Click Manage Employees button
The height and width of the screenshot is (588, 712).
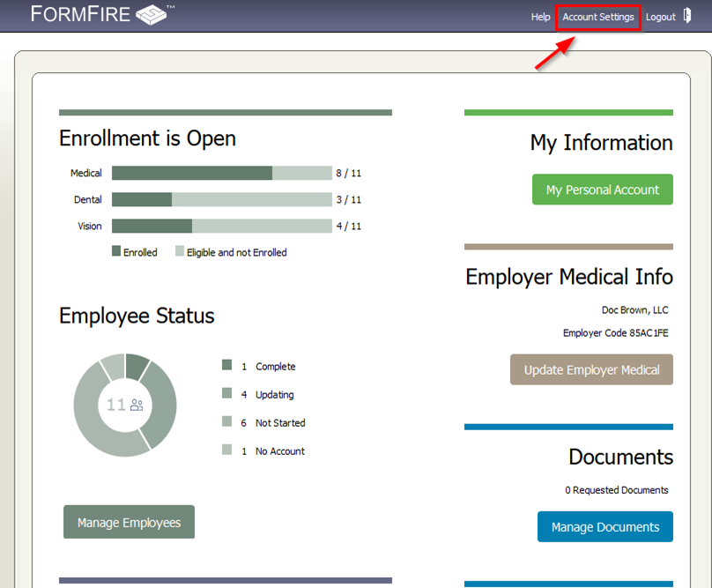coord(129,522)
